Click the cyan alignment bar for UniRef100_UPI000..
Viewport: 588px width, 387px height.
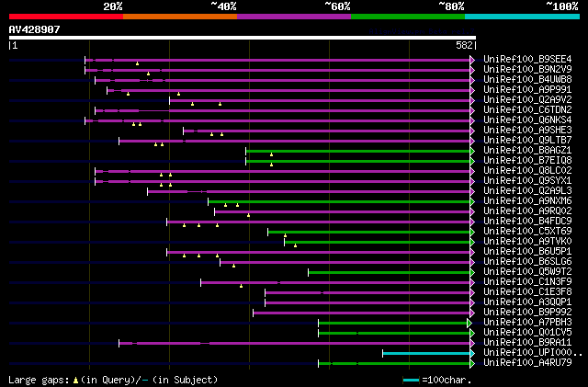pos(426,353)
